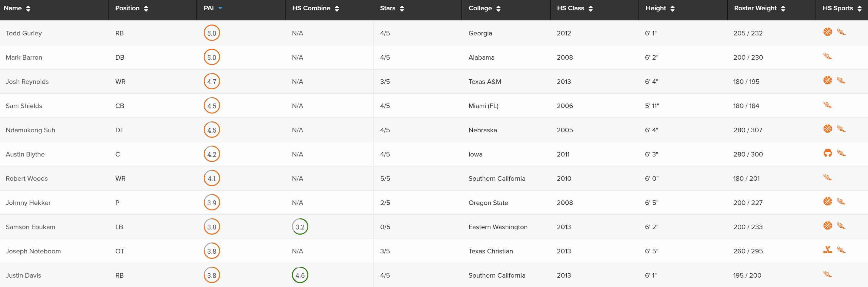Image resolution: width=868 pixels, height=287 pixels.
Task: Click the College column header label
Action: point(480,8)
